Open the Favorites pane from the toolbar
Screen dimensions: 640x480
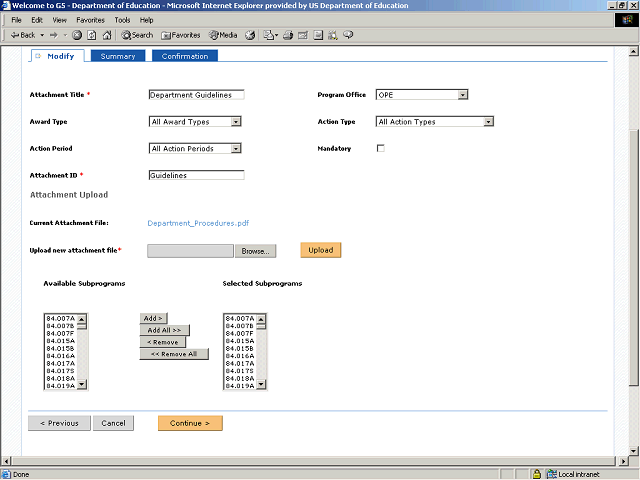pos(181,35)
